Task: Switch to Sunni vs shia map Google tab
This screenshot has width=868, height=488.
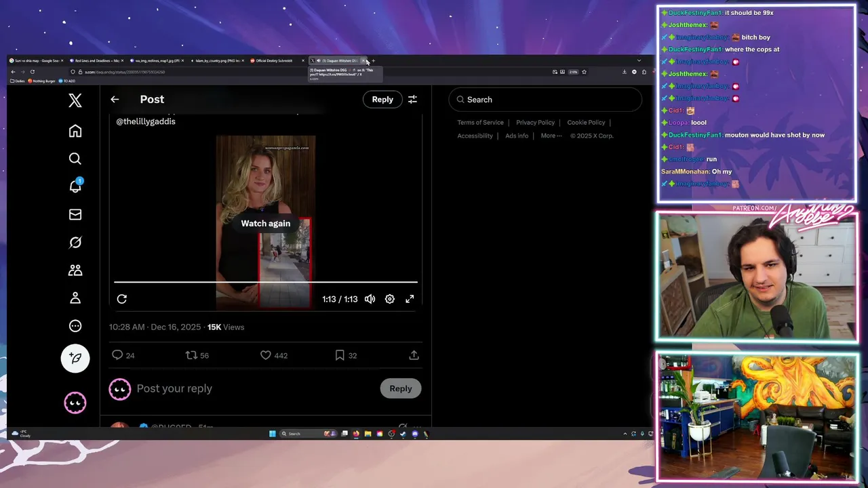Action: pos(37,60)
